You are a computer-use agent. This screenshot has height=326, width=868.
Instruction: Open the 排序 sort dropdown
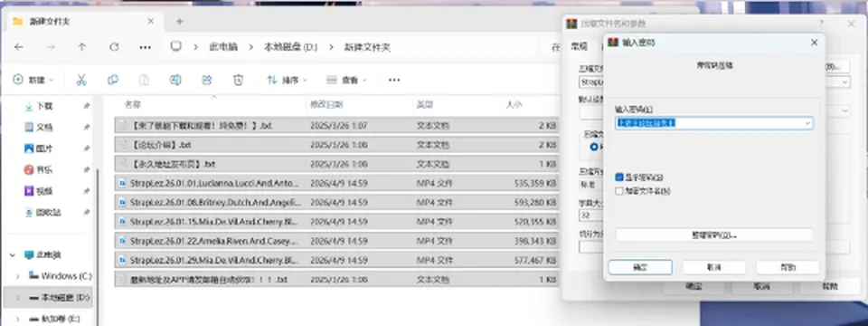(x=288, y=80)
